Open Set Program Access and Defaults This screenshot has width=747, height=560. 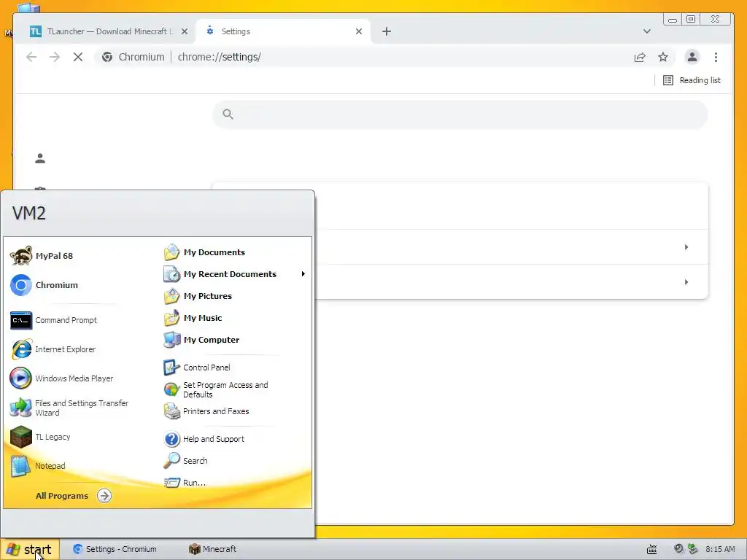point(216,389)
